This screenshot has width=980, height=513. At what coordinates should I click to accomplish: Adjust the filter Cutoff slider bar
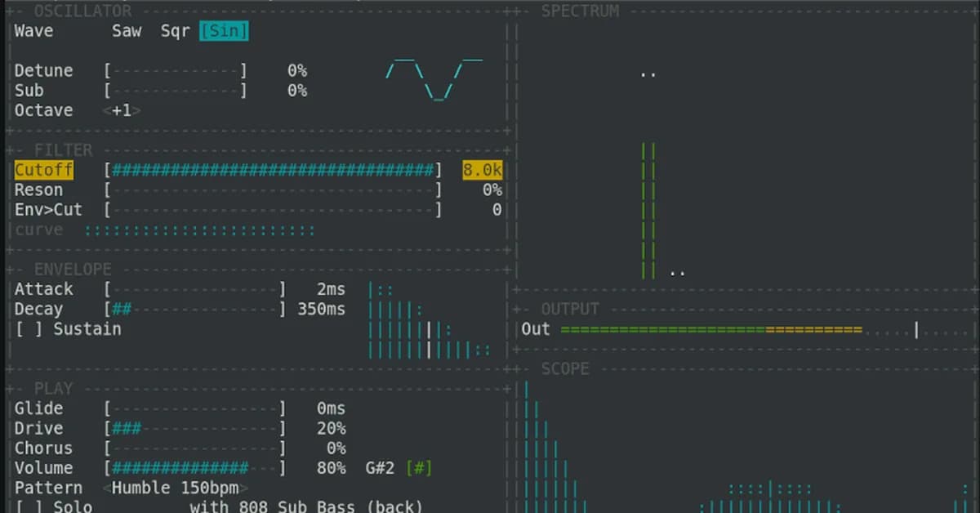(274, 170)
